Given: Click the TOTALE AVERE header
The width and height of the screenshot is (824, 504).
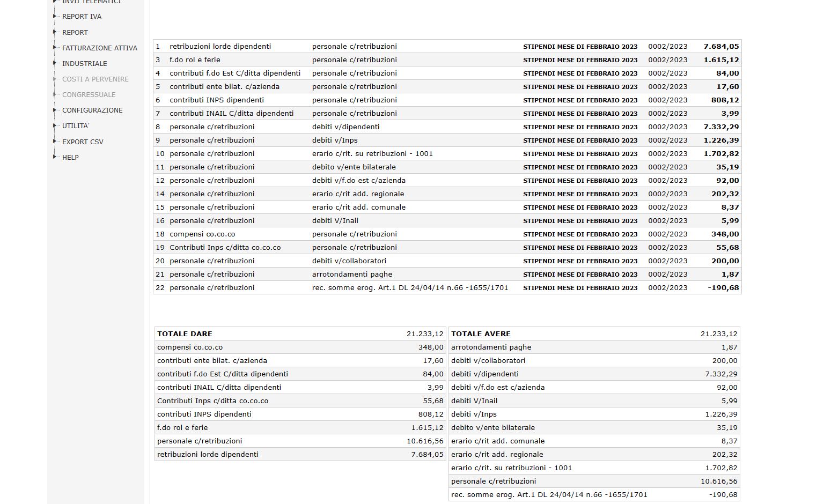Looking at the screenshot, I should 481,333.
